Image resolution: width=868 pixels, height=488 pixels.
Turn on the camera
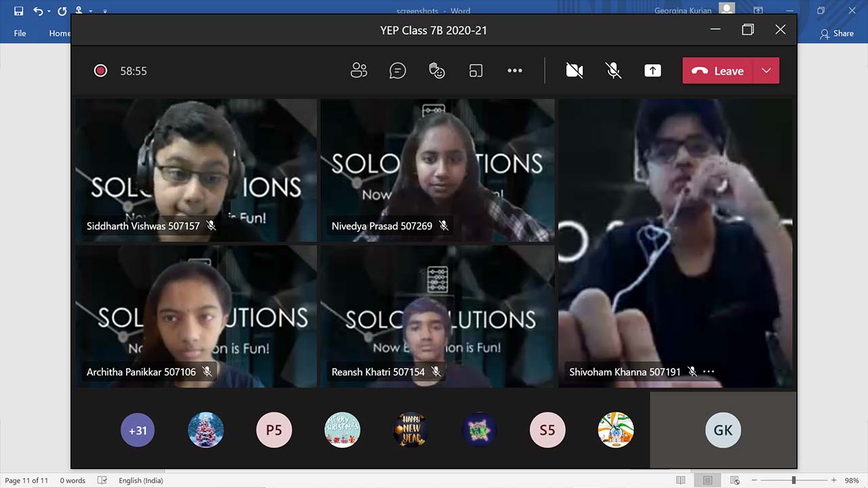tap(574, 70)
